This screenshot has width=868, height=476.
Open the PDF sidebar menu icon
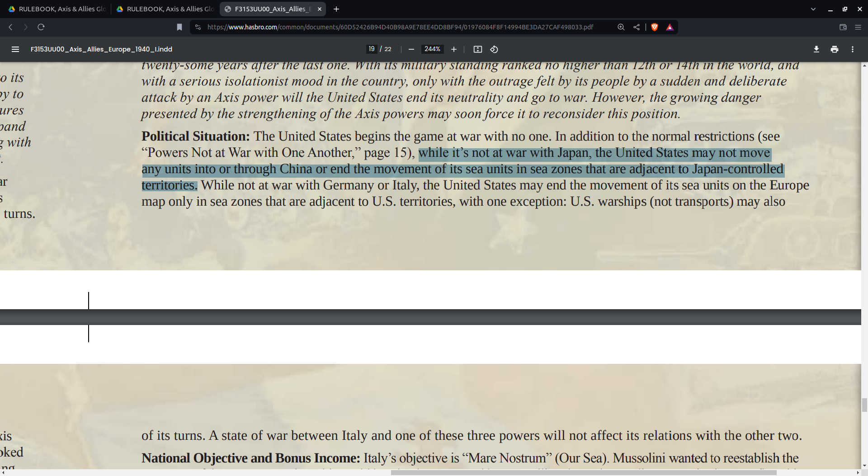tap(15, 49)
